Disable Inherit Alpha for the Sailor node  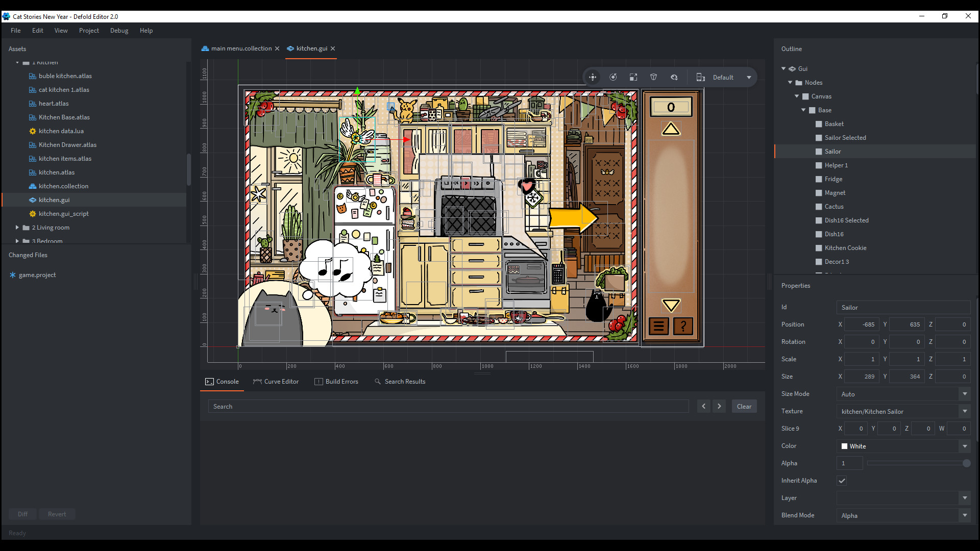(842, 480)
